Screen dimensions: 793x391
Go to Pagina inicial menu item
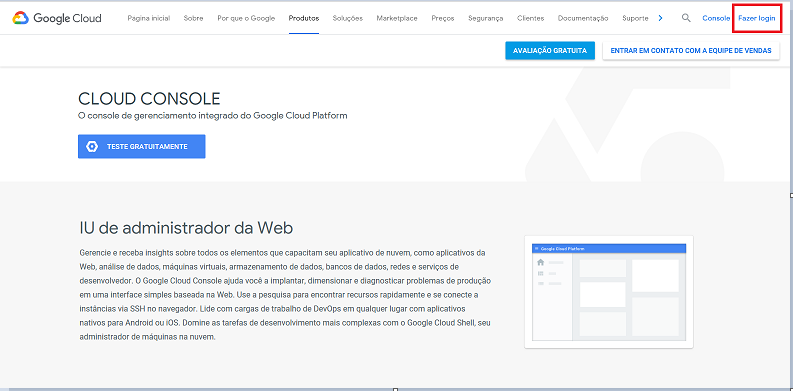click(x=149, y=18)
